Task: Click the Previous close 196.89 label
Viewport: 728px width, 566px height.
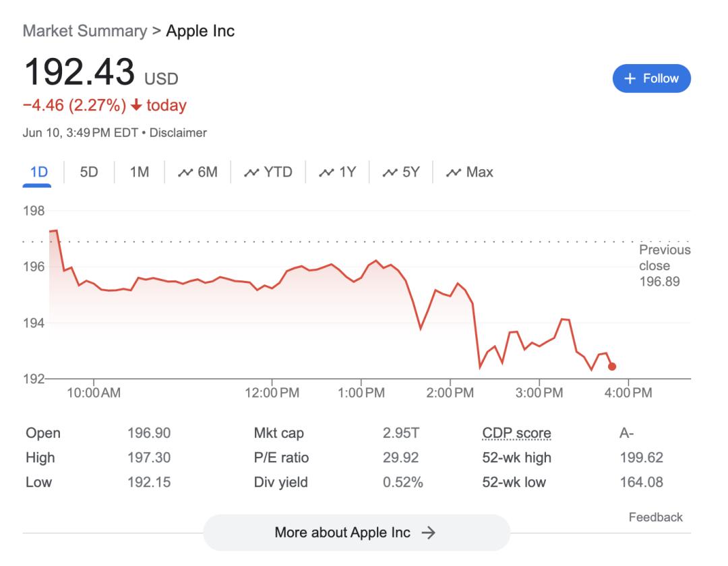Action: click(x=665, y=266)
